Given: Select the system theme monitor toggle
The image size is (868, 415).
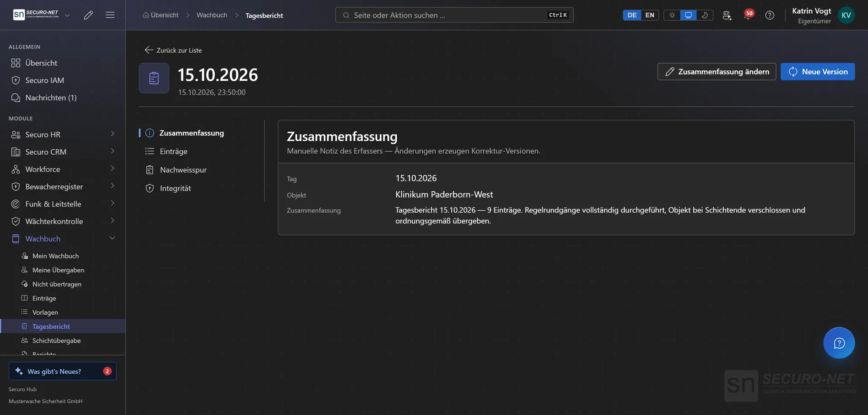Looking at the screenshot, I should (x=688, y=15).
